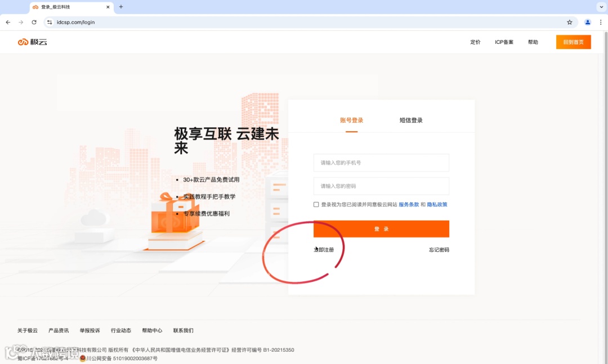Screen dimensions: 608x364
Task: Open the Chrome profile avatar
Action: pos(587,22)
